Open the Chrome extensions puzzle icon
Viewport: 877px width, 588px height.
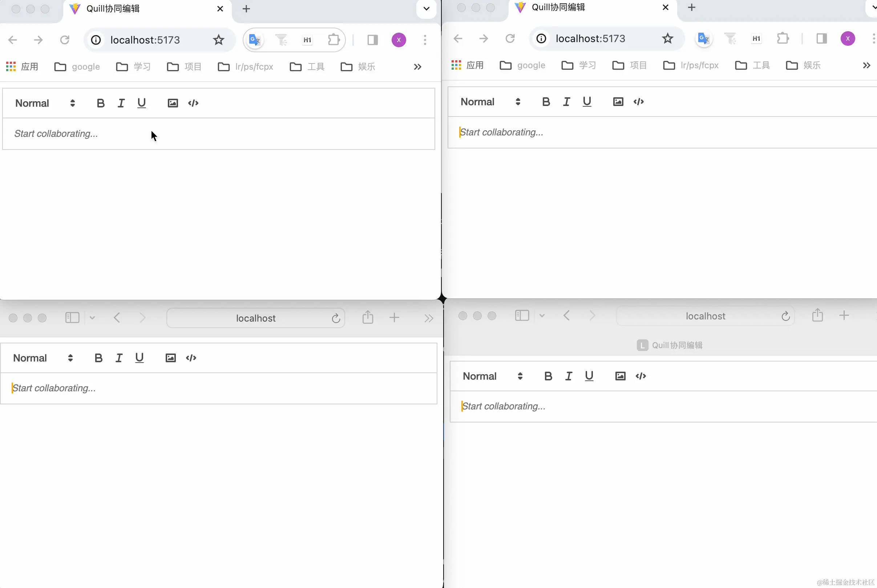click(x=333, y=40)
